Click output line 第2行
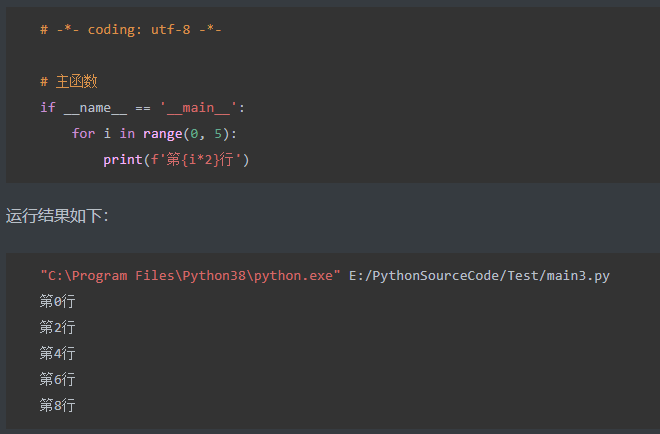This screenshot has height=434, width=660. pos(58,327)
